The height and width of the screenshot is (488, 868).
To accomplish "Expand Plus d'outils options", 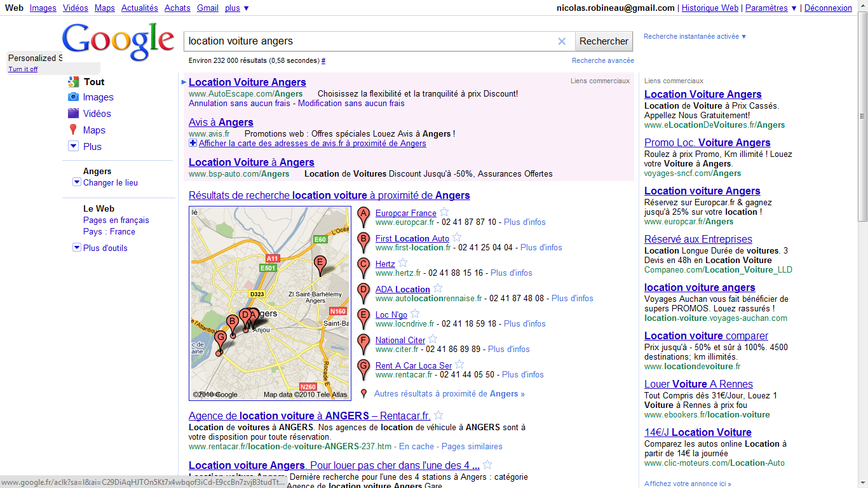I will click(77, 248).
